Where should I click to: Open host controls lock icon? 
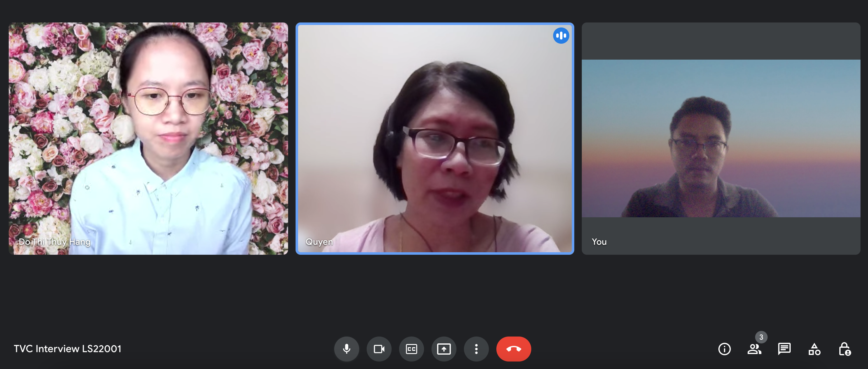pos(844,349)
